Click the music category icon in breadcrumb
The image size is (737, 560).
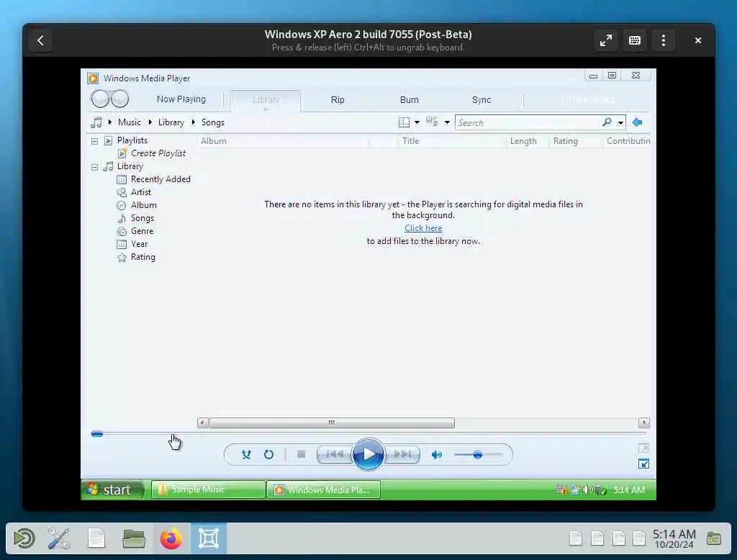click(x=96, y=122)
